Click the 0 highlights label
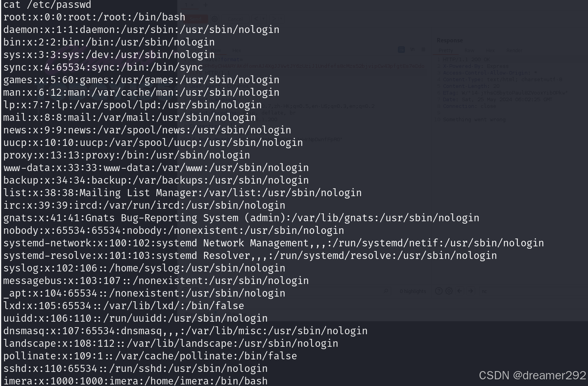Viewport: 588px width, 386px height. pyautogui.click(x=413, y=291)
